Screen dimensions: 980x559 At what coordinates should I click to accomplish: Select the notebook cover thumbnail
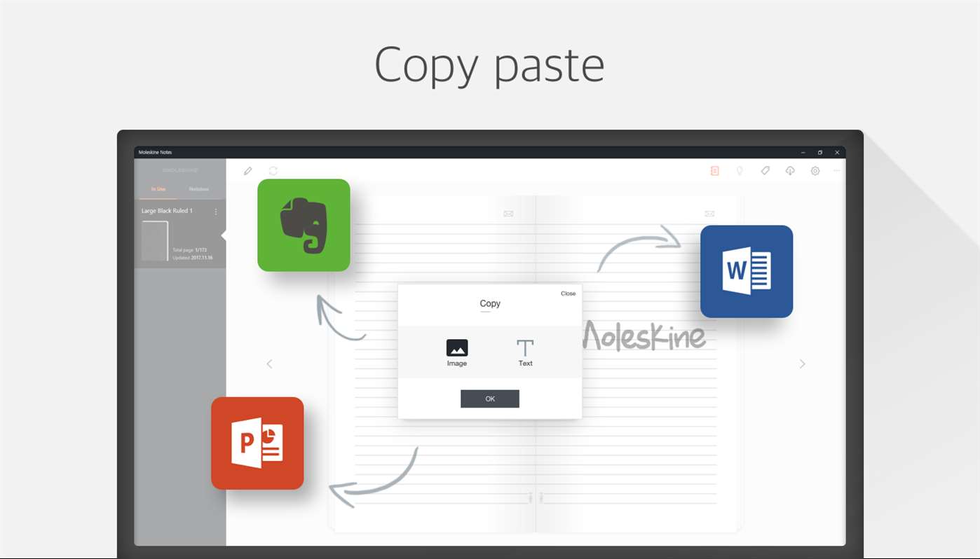(155, 241)
